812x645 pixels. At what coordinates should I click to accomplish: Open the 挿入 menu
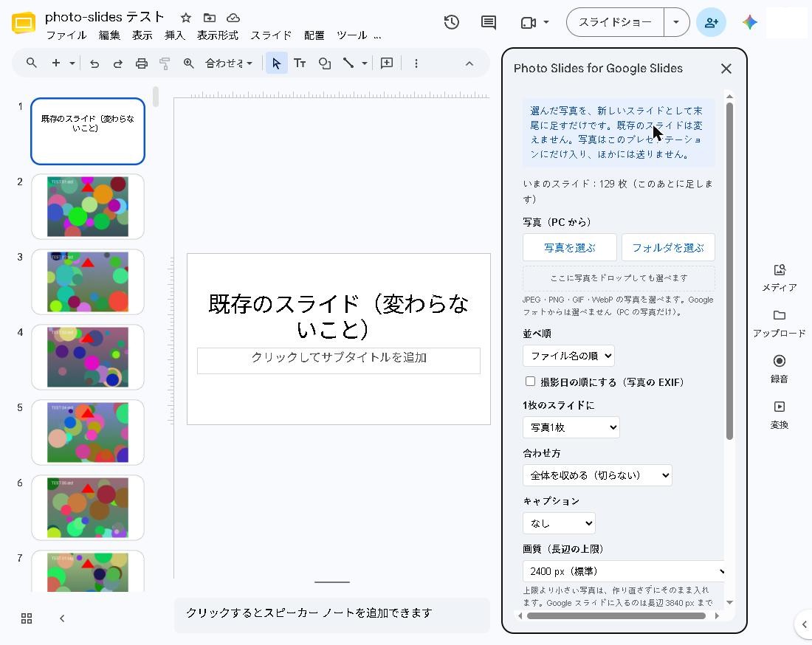tap(174, 35)
